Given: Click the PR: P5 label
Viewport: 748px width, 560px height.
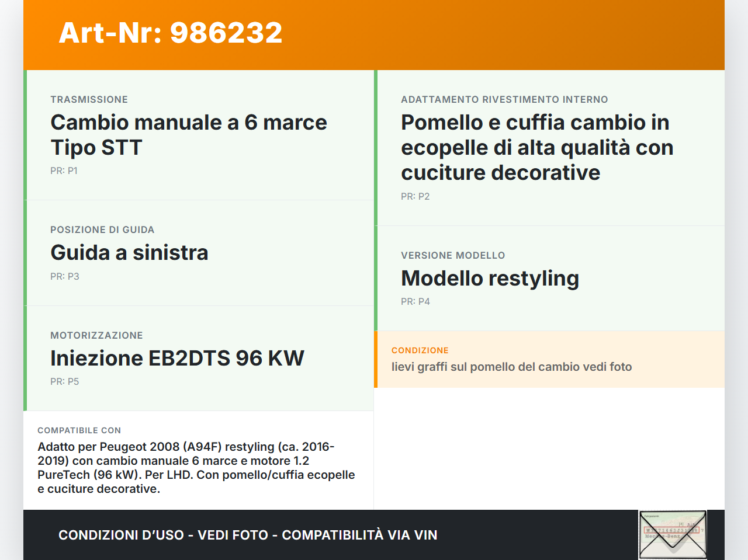Looking at the screenshot, I should [x=64, y=381].
